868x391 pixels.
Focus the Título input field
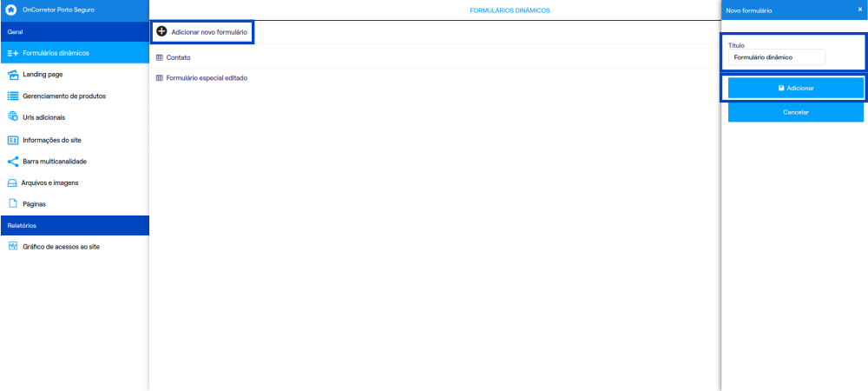pyautogui.click(x=776, y=57)
